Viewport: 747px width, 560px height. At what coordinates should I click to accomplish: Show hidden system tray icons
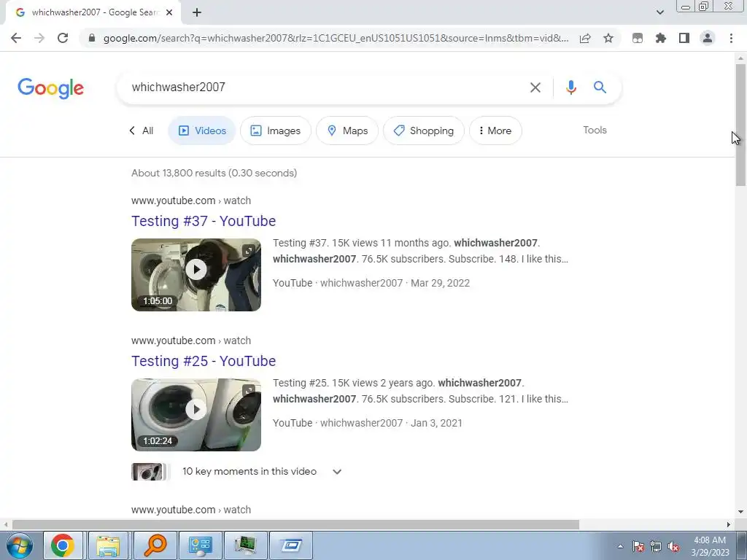tap(620, 546)
